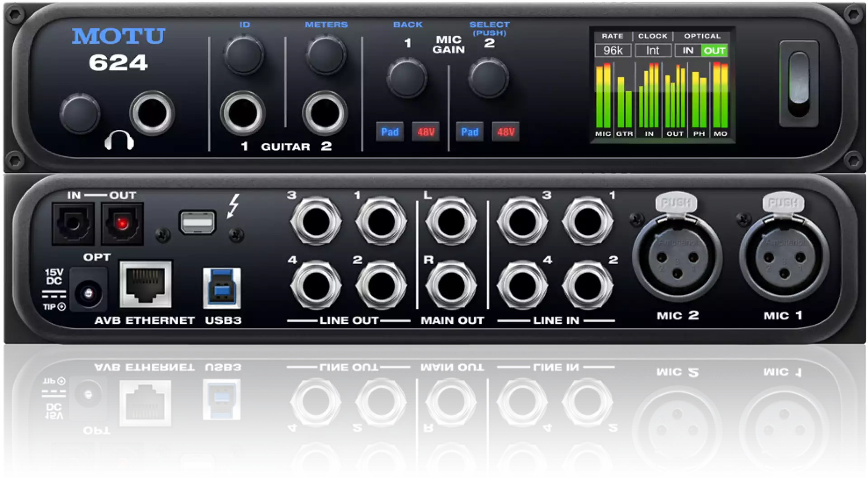
Task: Click the MO level meters on display
Action: click(721, 96)
